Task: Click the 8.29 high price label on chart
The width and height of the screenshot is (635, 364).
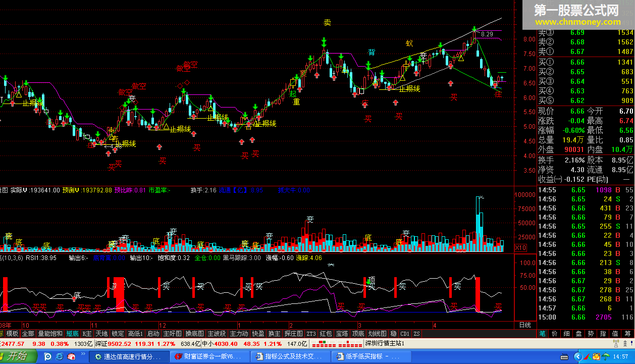Action: click(487, 34)
